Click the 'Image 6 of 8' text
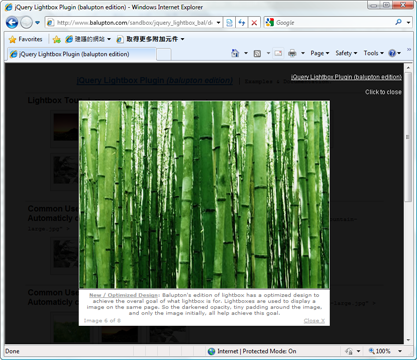417x360 pixels. 102,321
